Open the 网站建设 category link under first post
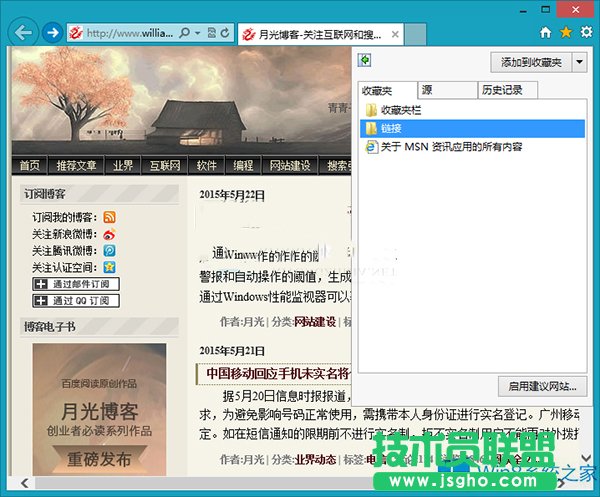 (315, 322)
